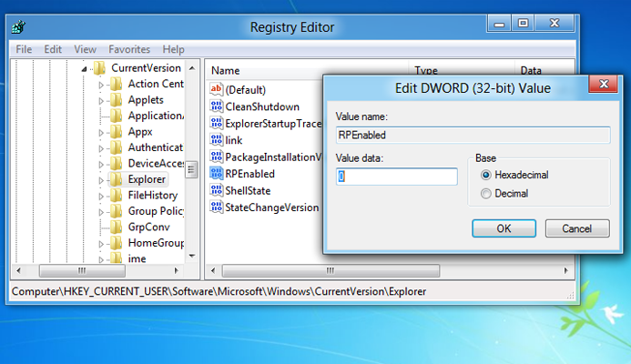Click the ApplicationAssociation folder icon

point(117,116)
